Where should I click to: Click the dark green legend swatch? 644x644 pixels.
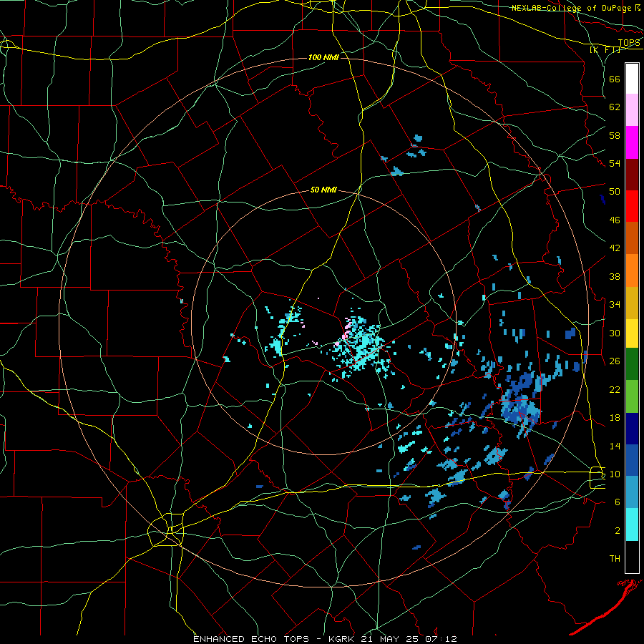(x=632, y=364)
